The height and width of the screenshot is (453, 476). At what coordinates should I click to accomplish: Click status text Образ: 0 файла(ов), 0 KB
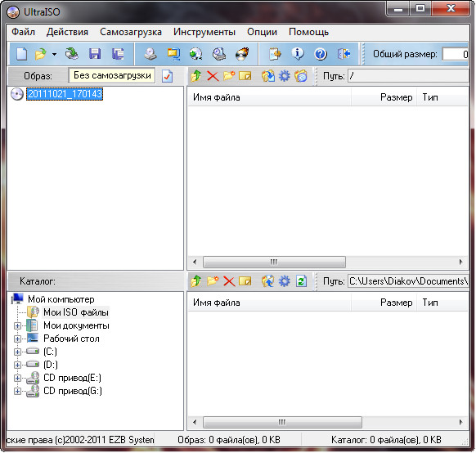(x=229, y=440)
